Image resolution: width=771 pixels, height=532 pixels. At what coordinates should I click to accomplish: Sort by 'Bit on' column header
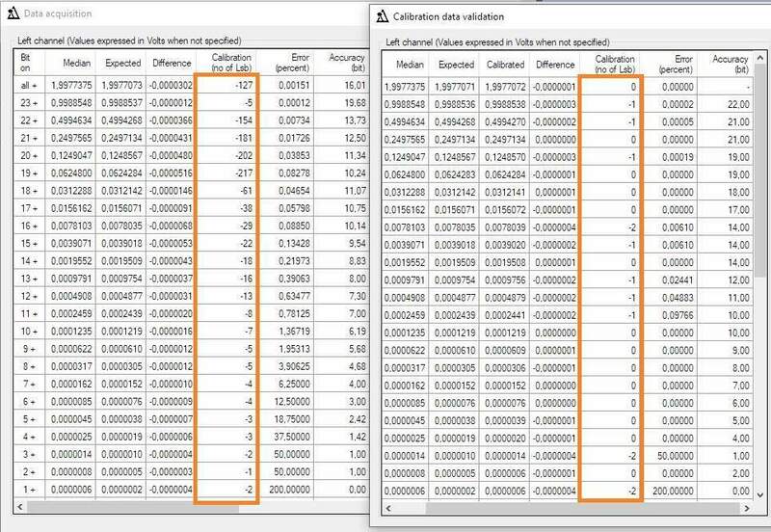click(26, 63)
